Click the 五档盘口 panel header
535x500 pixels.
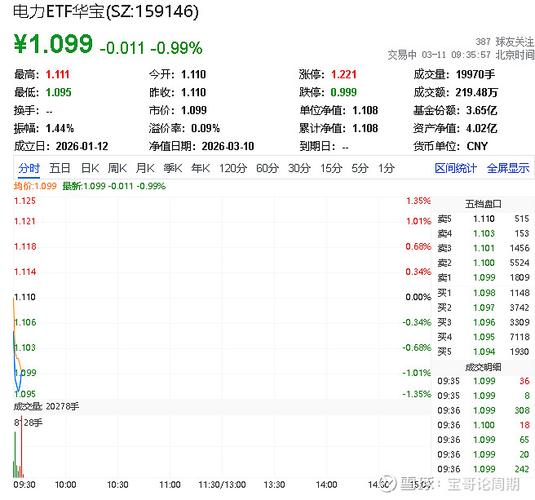click(x=483, y=204)
